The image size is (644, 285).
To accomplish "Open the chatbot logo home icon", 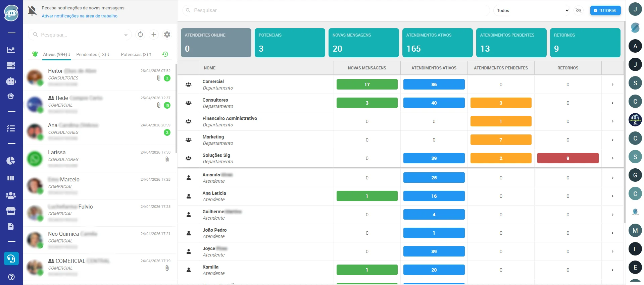I will click(x=11, y=13).
